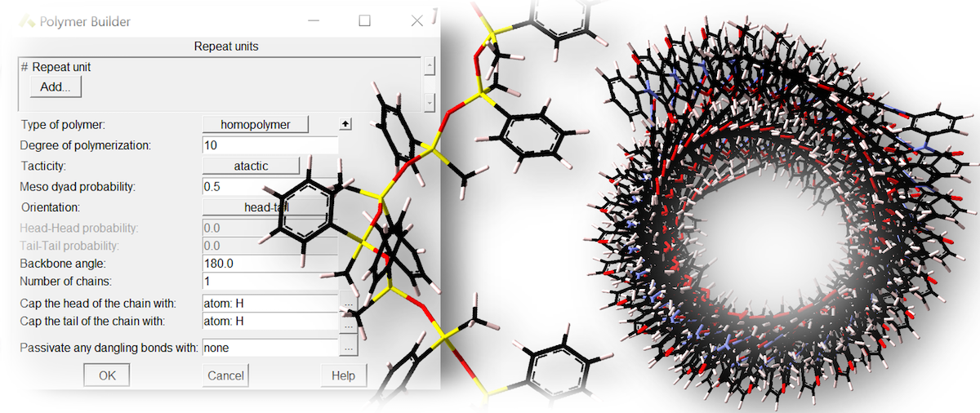Click the Number of chains field
The height and width of the screenshot is (413, 980).
pyautogui.click(x=270, y=282)
